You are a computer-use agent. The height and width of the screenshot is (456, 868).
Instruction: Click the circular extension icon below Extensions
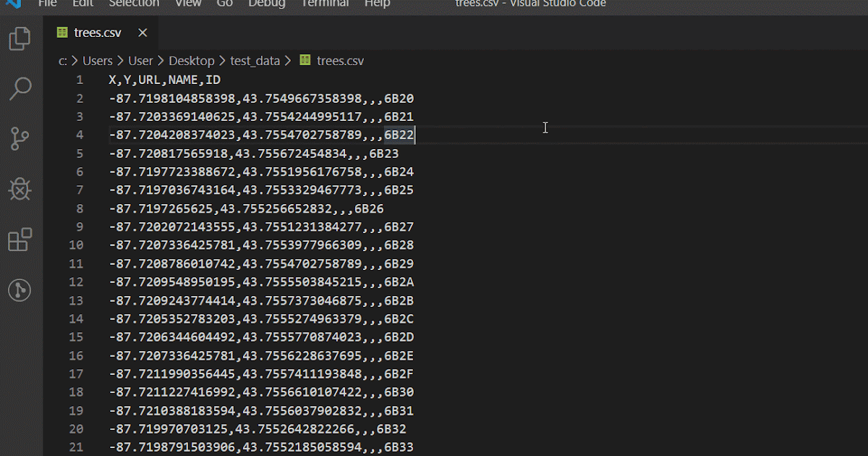click(x=20, y=290)
